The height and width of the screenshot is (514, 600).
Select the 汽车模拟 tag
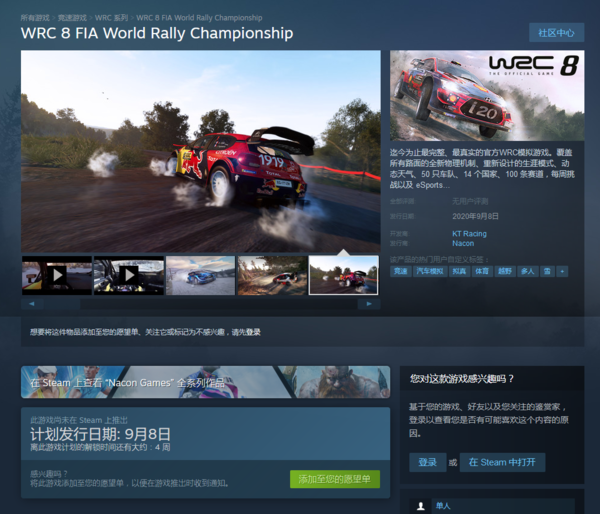[431, 271]
